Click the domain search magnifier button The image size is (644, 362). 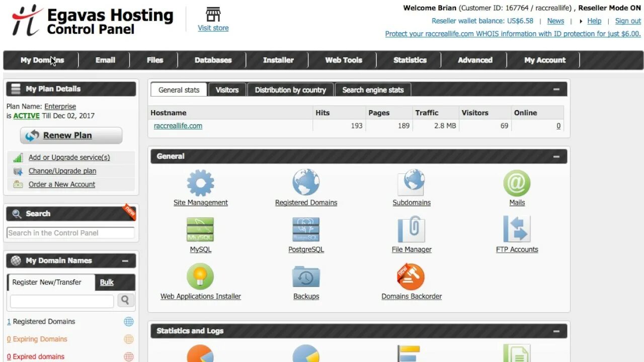pos(125,301)
